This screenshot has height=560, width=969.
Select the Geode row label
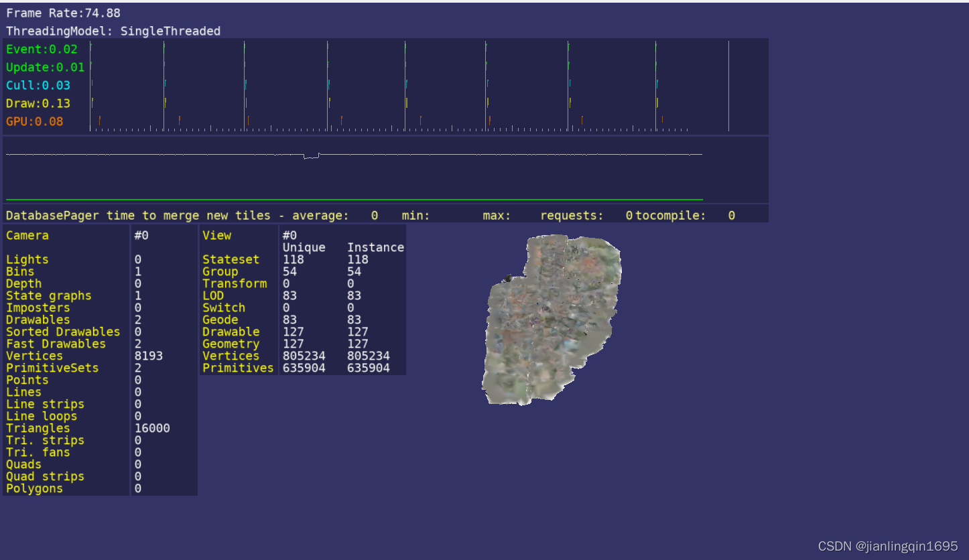[220, 320]
